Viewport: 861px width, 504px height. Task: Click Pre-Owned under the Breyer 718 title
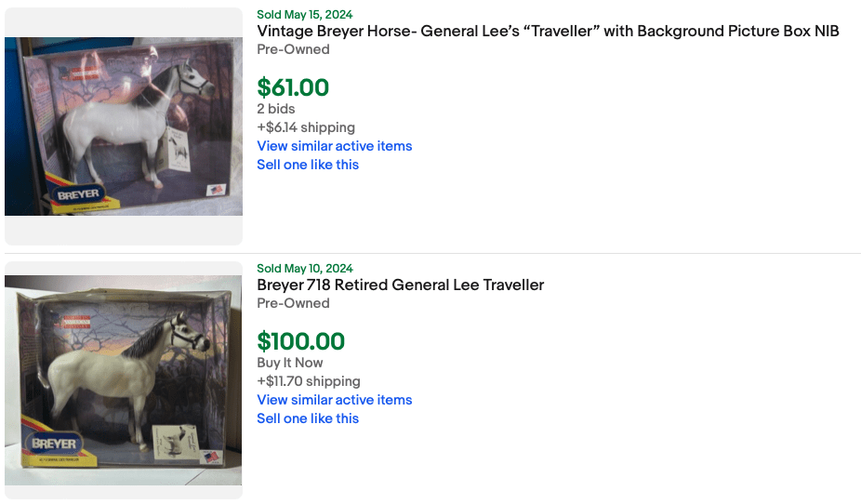point(293,303)
